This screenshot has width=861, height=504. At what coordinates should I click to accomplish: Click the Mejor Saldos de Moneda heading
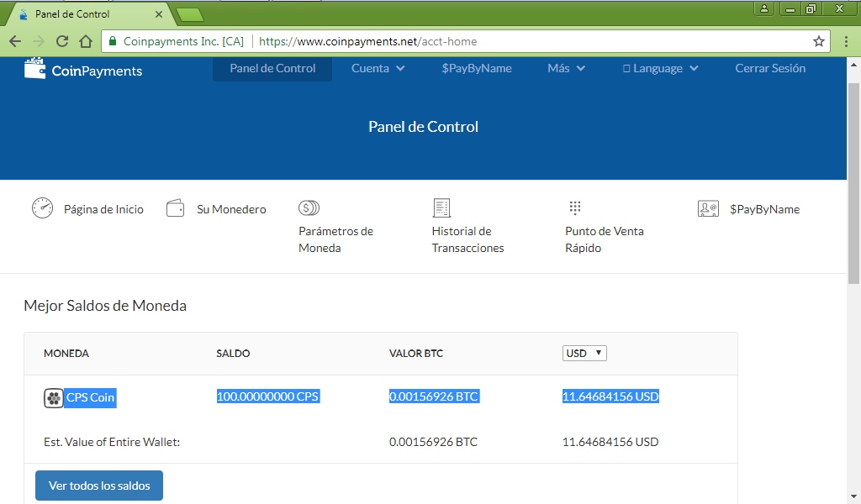coord(105,306)
